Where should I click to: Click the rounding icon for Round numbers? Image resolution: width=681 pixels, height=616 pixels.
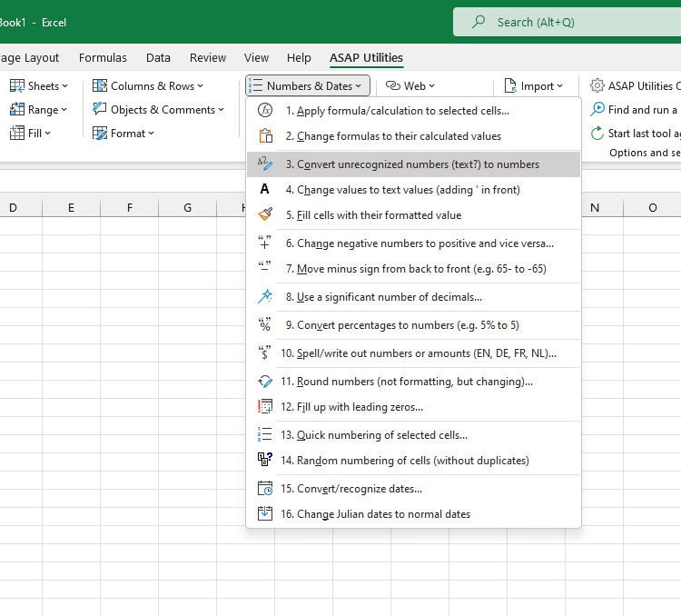[265, 382]
